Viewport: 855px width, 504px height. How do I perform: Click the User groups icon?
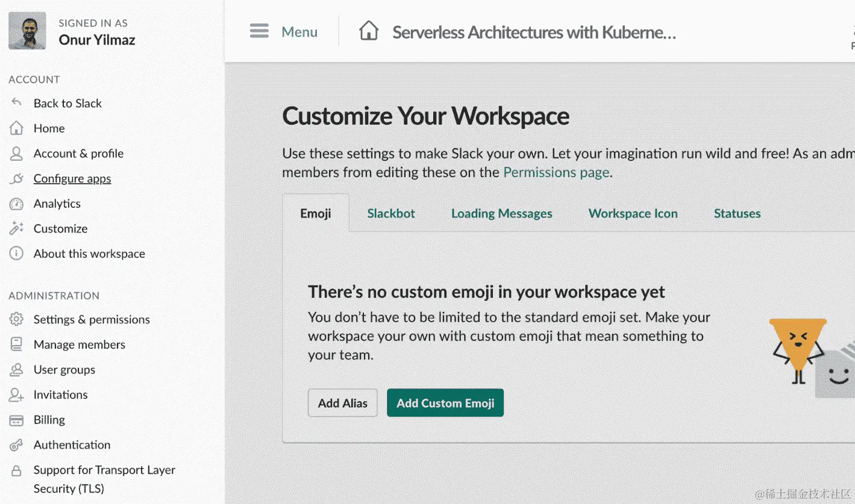pos(16,370)
